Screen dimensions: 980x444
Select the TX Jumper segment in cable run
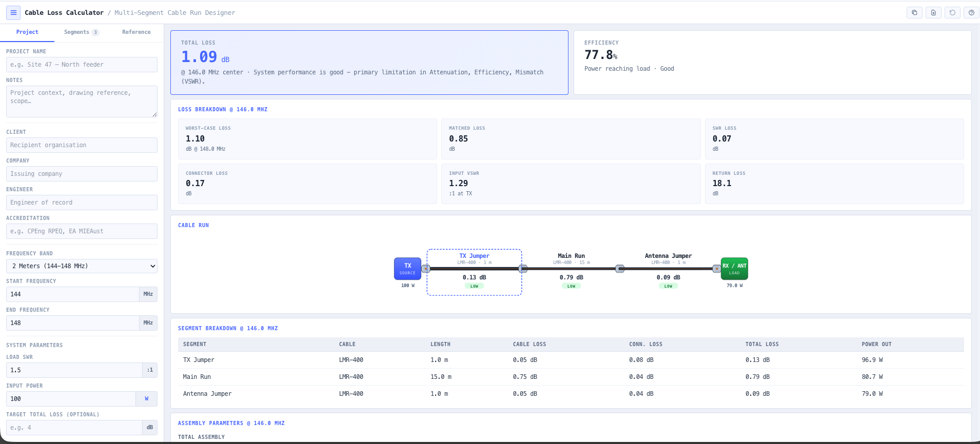click(474, 272)
